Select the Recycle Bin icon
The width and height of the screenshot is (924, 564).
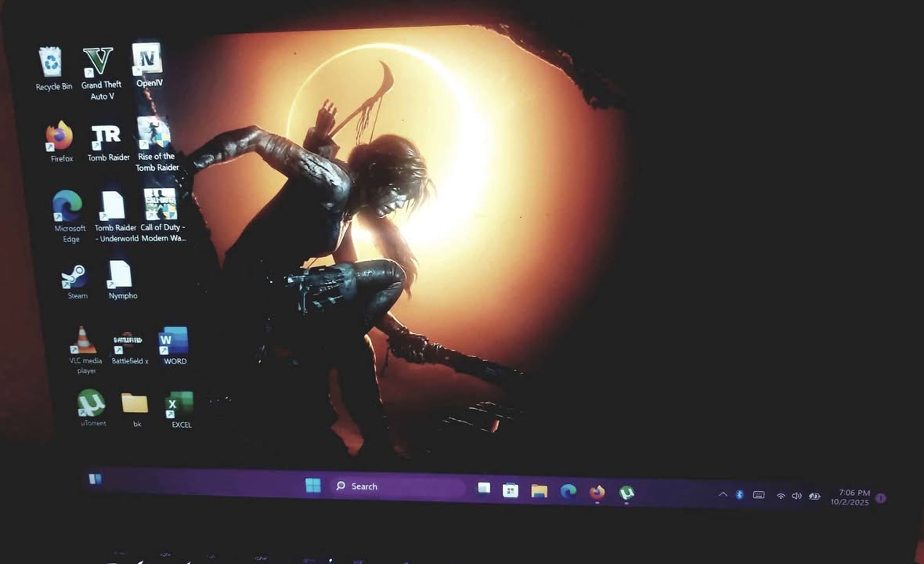pyautogui.click(x=52, y=63)
